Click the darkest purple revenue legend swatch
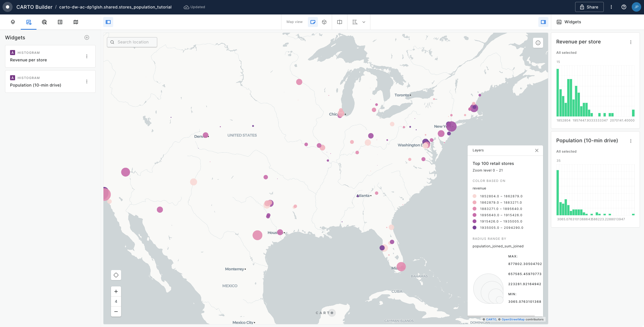Screen dimensions: 644x327 [x=475, y=228]
